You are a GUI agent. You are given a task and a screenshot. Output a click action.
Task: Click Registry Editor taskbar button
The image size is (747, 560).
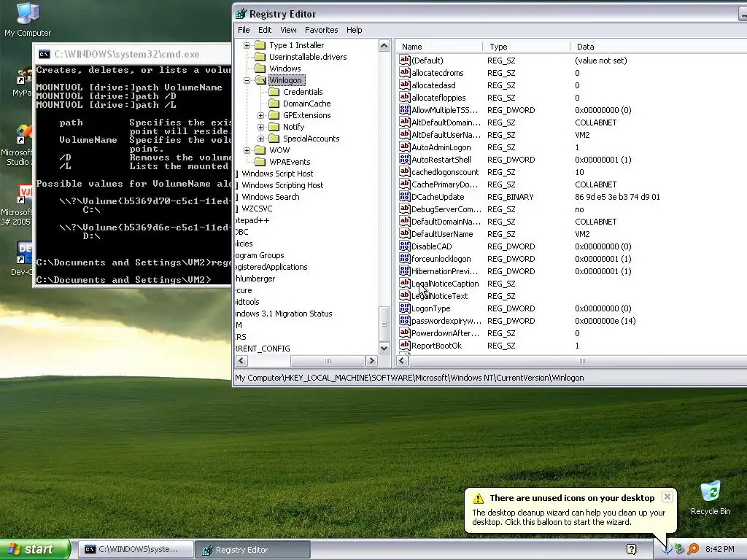tap(253, 549)
